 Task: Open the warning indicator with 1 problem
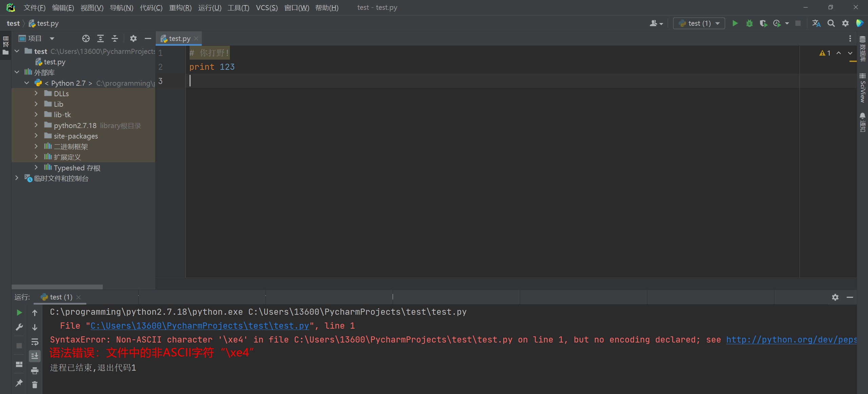pyautogui.click(x=825, y=53)
